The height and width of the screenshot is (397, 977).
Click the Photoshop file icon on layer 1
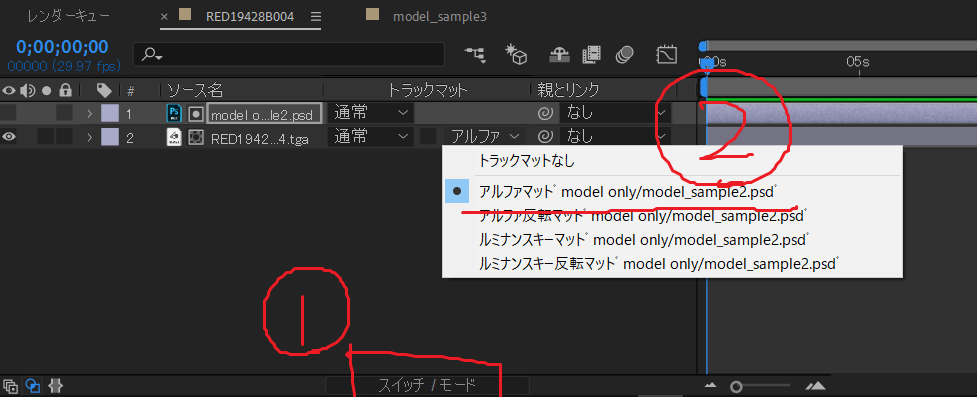[174, 113]
